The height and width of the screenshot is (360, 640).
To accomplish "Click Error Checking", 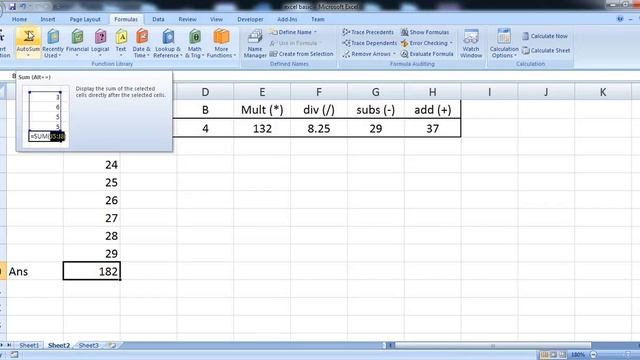I will click(x=424, y=43).
